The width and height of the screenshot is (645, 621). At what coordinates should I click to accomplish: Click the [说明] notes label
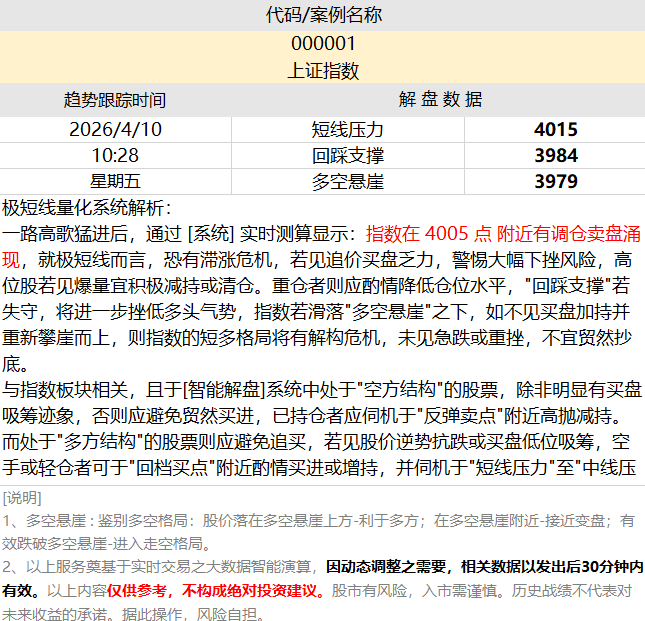point(23,497)
